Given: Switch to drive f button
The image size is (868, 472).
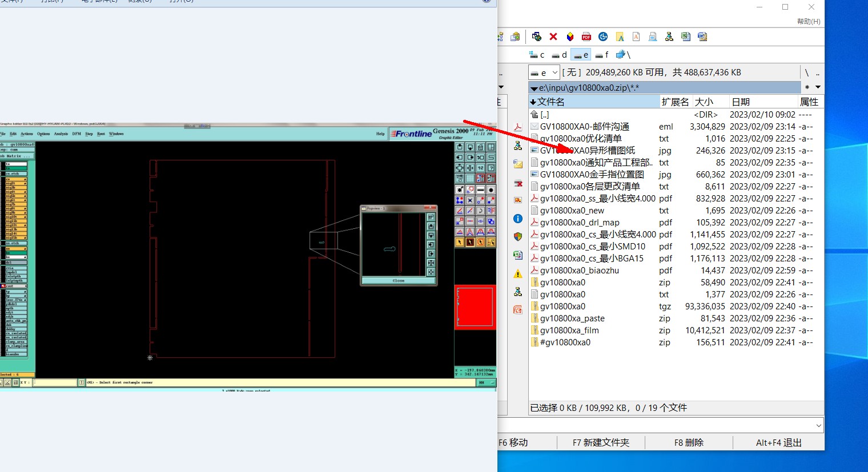Looking at the screenshot, I should coord(602,55).
